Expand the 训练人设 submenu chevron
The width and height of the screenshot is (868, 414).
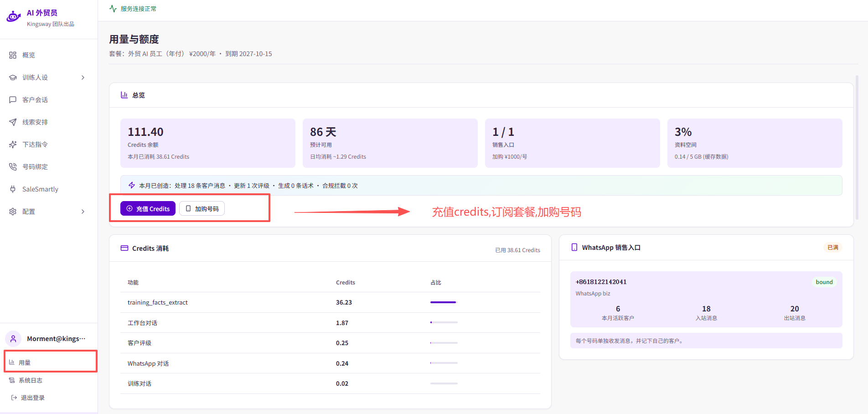pyautogui.click(x=83, y=78)
